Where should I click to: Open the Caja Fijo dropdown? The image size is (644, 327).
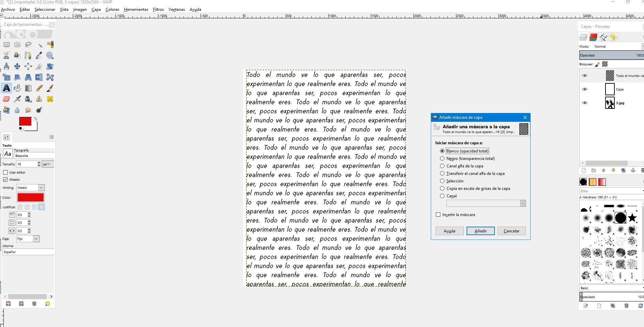28,239
